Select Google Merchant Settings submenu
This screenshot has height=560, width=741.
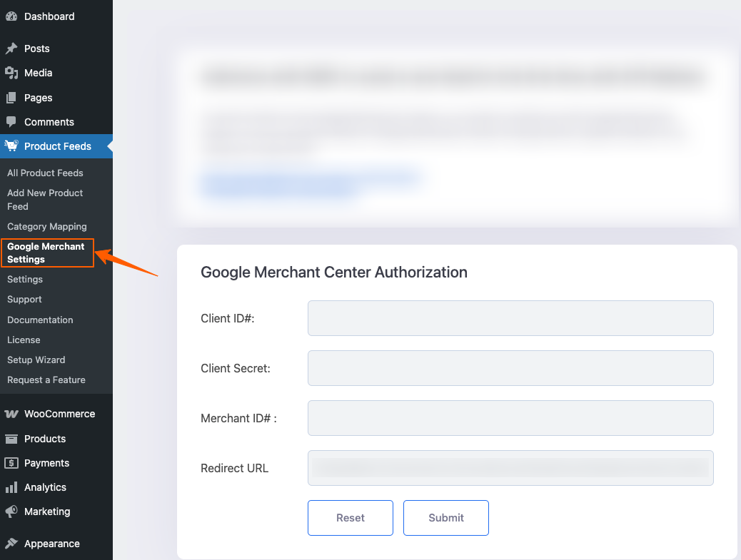point(47,253)
